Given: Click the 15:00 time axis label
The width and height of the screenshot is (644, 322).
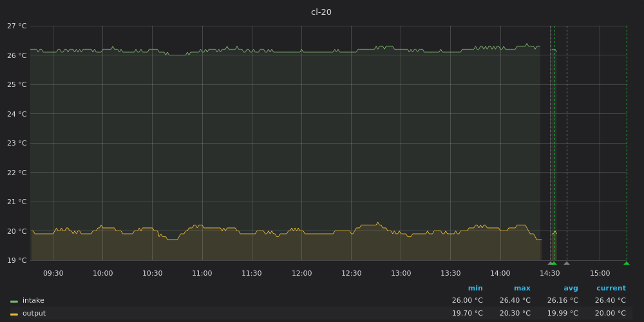Looking at the screenshot, I should click(x=600, y=274).
